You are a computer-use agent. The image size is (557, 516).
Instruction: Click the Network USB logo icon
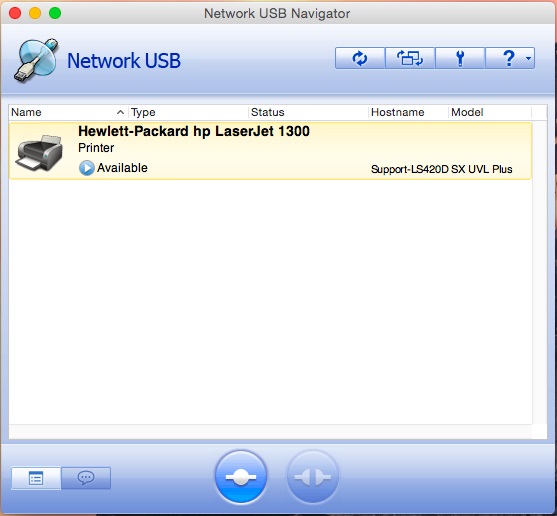36,60
